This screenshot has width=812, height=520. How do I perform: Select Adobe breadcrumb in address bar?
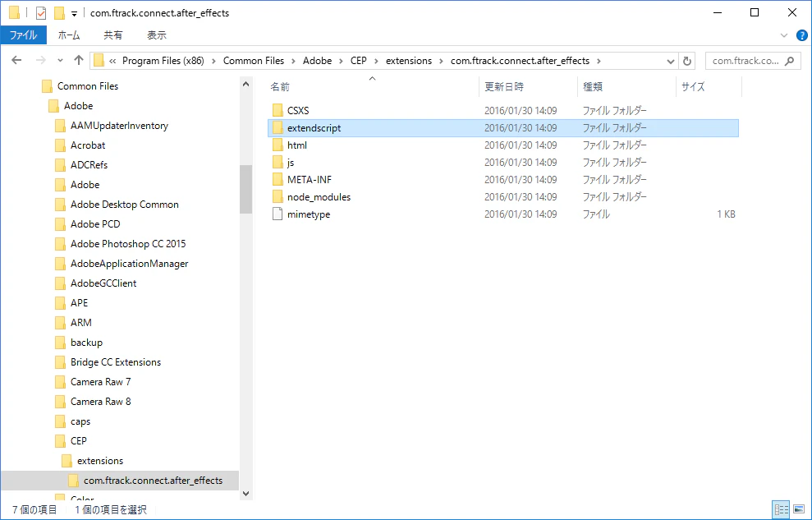317,61
